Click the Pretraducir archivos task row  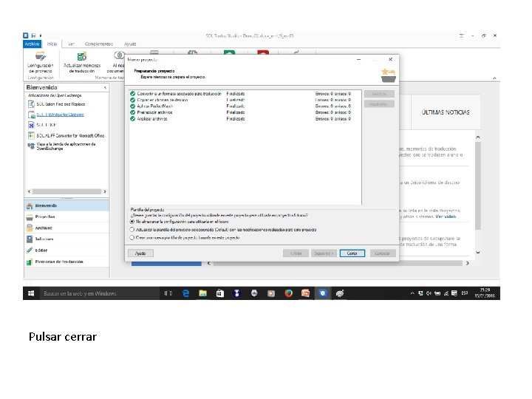245,112
